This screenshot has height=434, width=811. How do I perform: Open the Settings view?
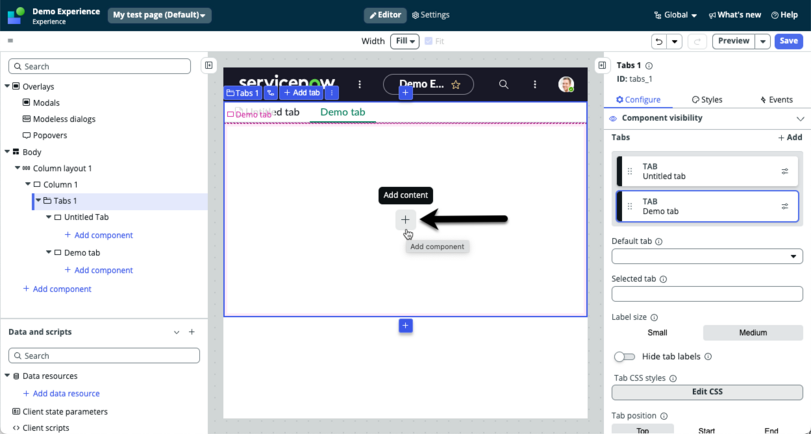[430, 15]
